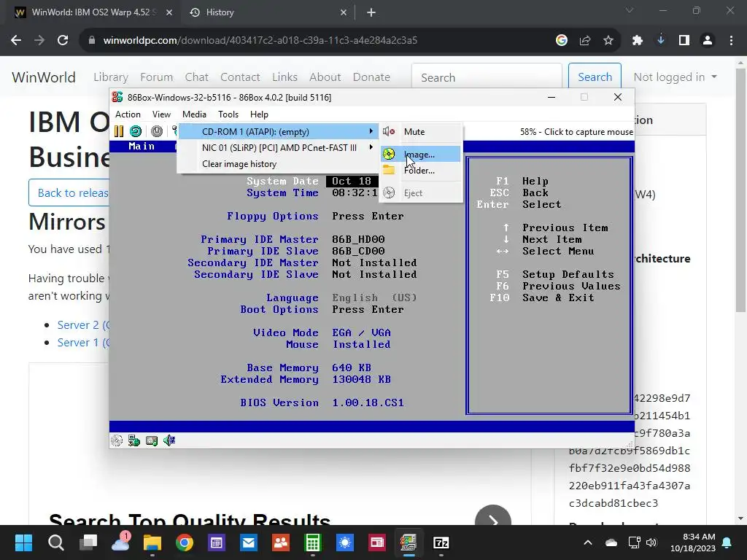Open the Library nav link
This screenshot has width=747, height=560.
click(111, 77)
